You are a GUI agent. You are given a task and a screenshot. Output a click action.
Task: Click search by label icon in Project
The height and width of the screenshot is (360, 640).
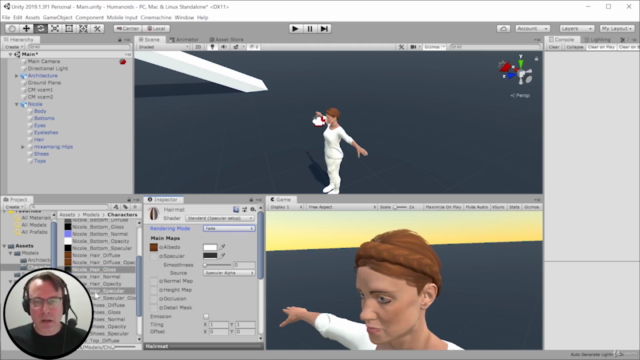(x=126, y=207)
